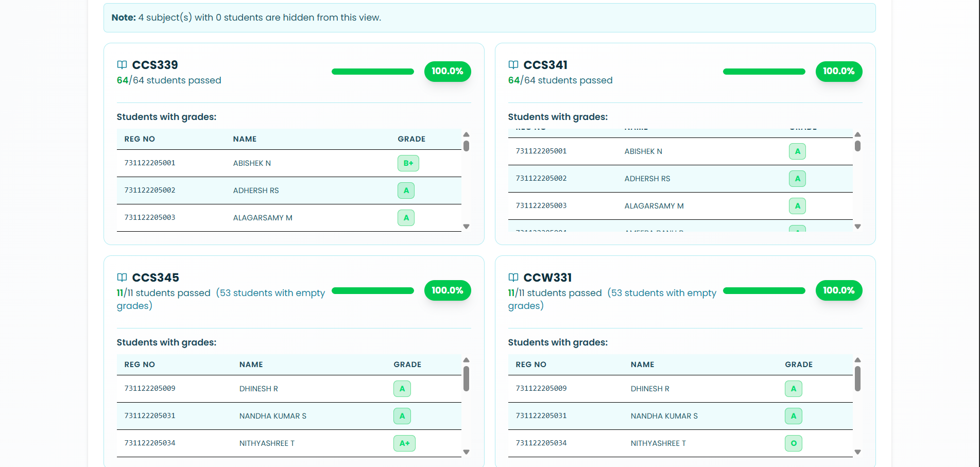Click '53 students with empty grades' under CCW331
Screen dimensions: 980x467
612,299
